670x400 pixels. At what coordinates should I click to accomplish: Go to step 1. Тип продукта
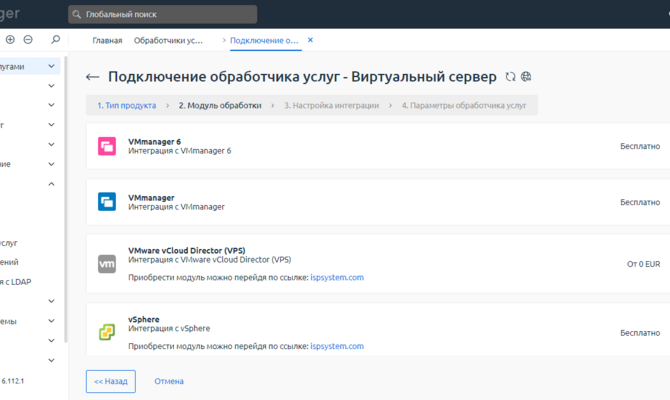click(126, 106)
